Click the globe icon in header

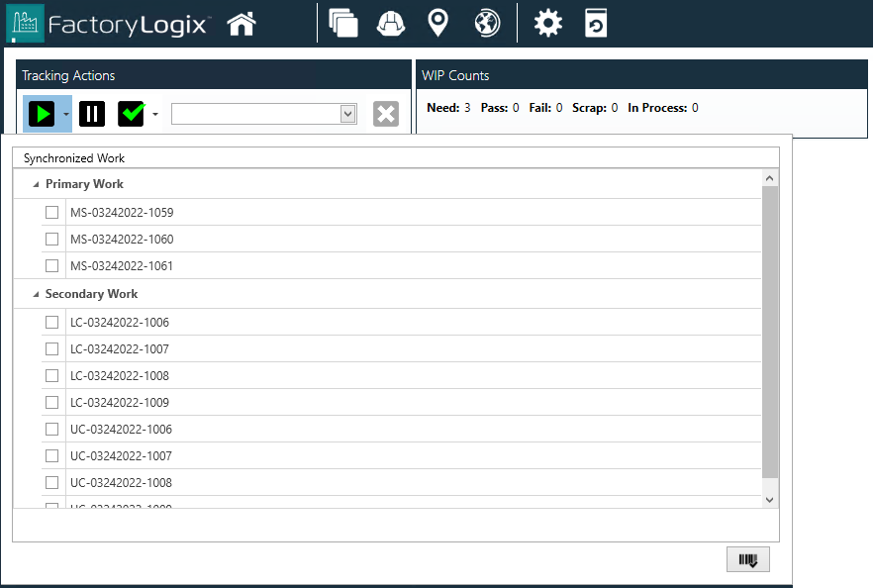(x=487, y=23)
